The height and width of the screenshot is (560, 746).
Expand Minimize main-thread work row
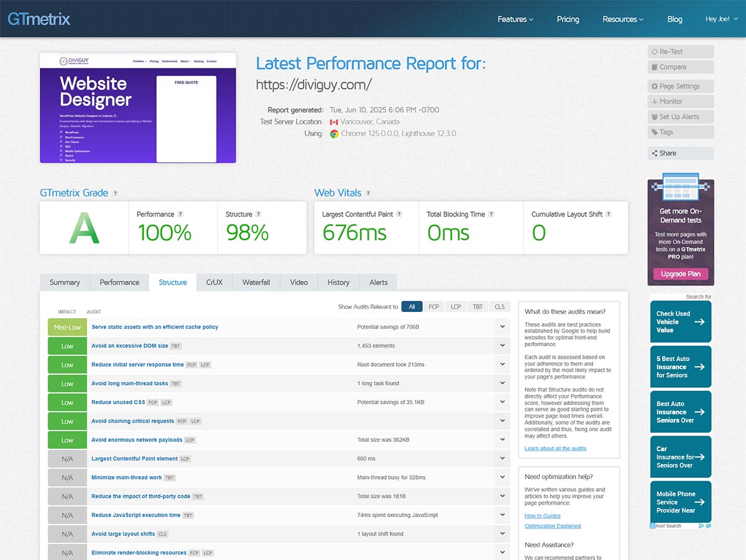pos(502,477)
